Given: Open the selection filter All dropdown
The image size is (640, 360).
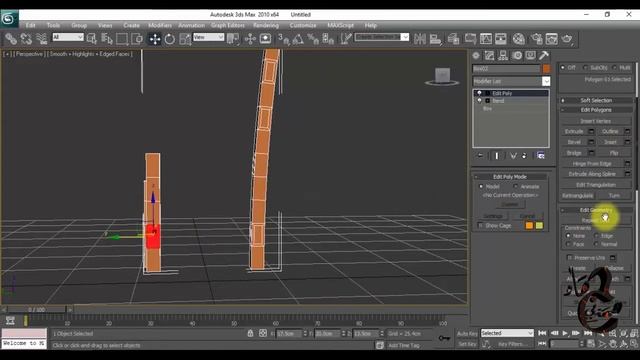Looking at the screenshot, I should [68, 37].
